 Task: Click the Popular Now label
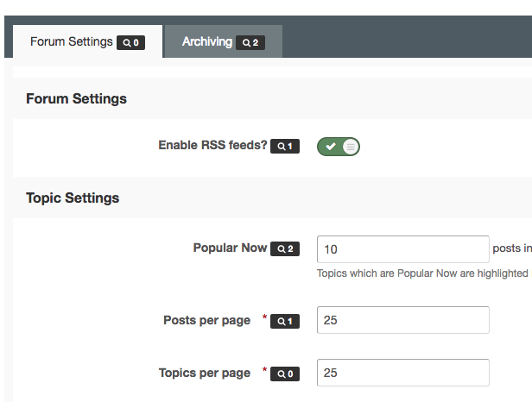click(230, 248)
